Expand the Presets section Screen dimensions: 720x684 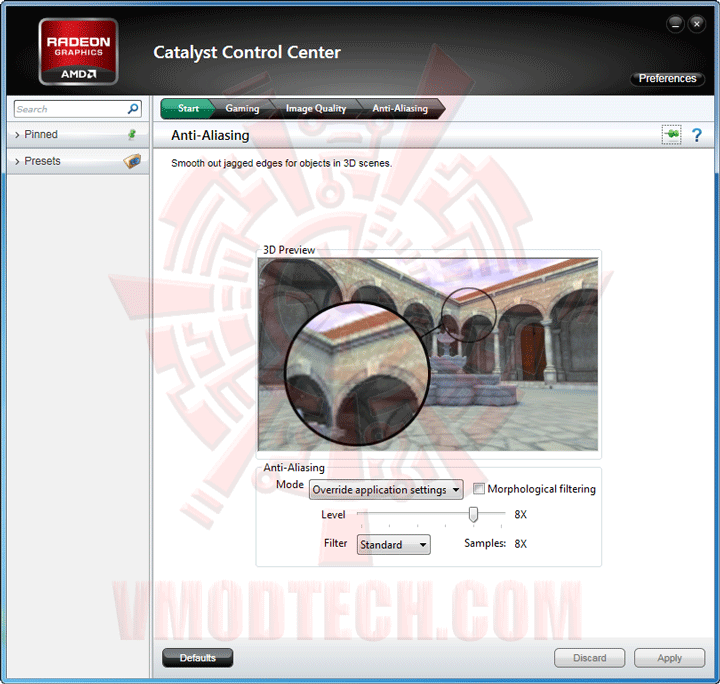(78, 161)
